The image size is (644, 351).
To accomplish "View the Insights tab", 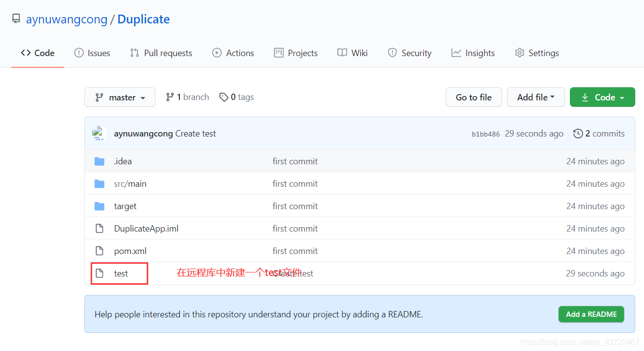I will pos(473,53).
